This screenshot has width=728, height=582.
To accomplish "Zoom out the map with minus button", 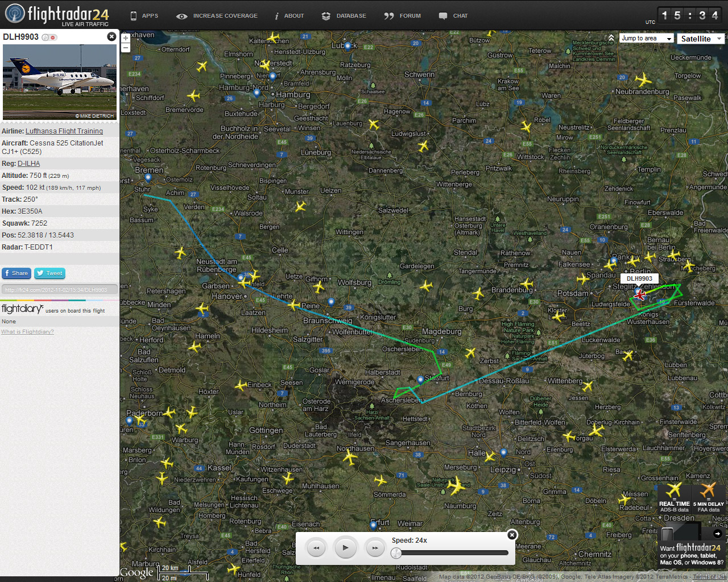I will [126, 48].
